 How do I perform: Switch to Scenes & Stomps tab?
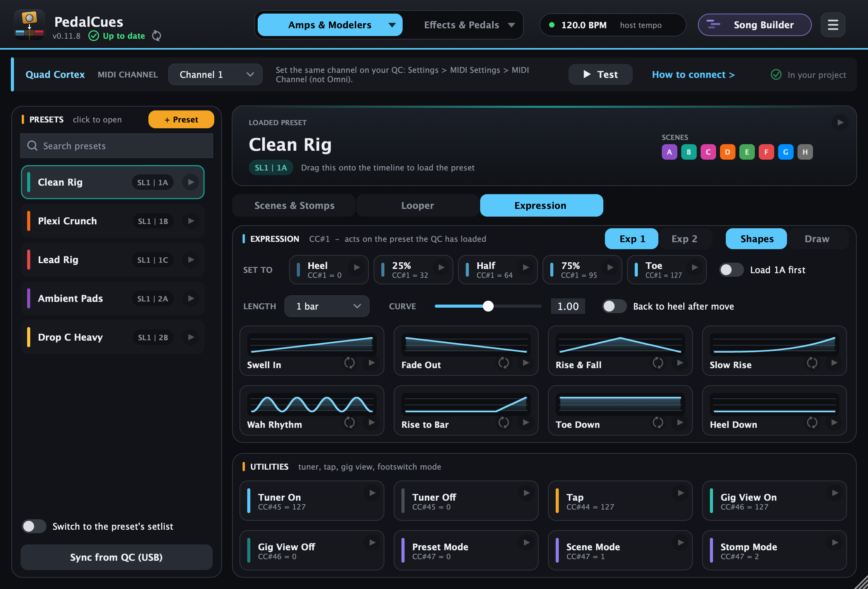tap(294, 205)
